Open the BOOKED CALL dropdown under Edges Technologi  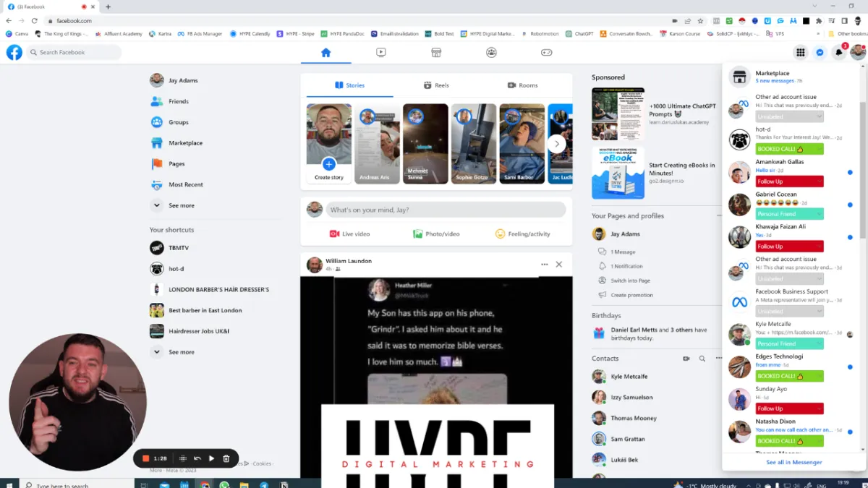(790, 376)
